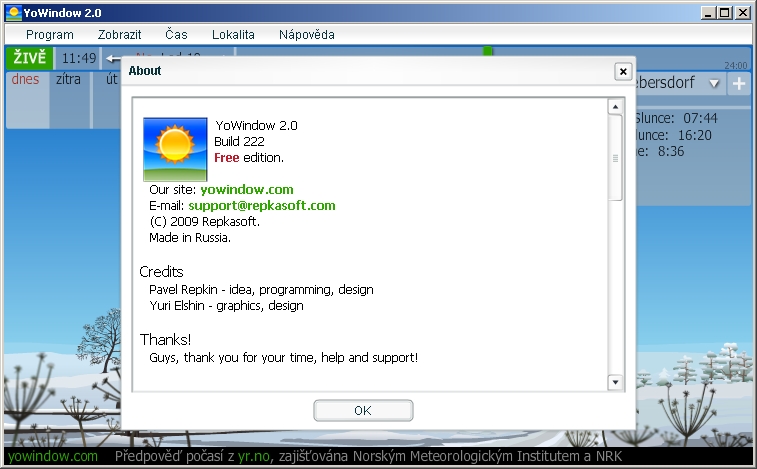757x469 pixels.
Task: Open the Nápověda menu
Action: [x=307, y=35]
